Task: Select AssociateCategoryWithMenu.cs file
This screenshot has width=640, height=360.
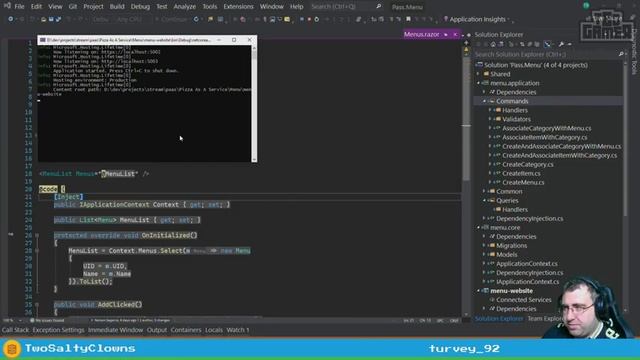Action: pos(547,128)
